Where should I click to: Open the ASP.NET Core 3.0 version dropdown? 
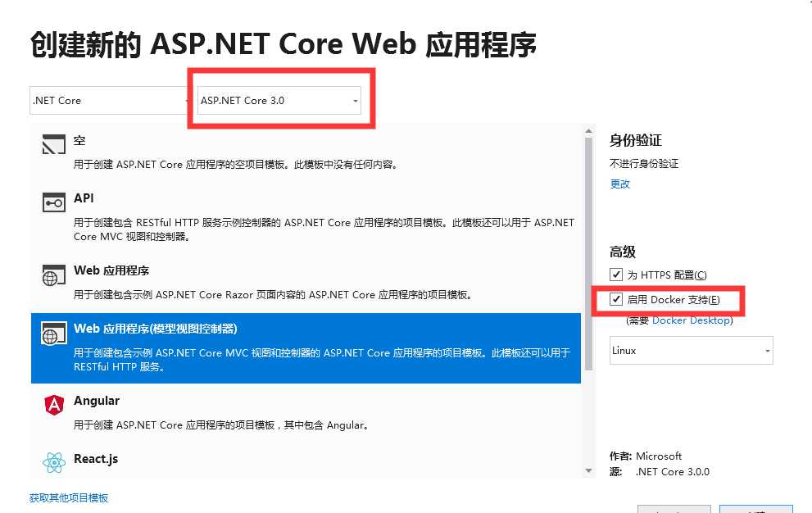279,101
